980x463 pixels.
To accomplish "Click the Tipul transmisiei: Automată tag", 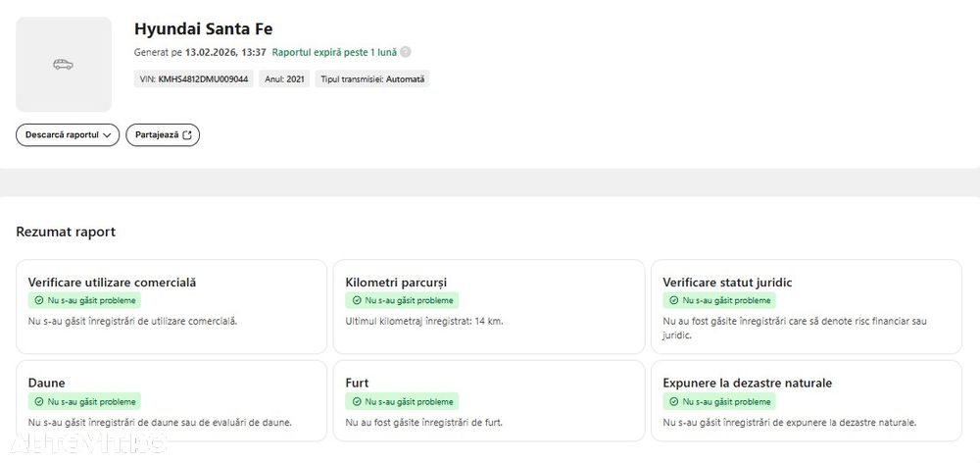I will tap(372, 79).
